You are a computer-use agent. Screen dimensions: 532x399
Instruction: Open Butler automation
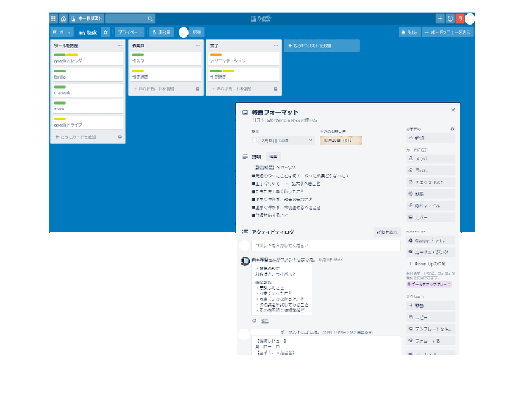tap(410, 32)
